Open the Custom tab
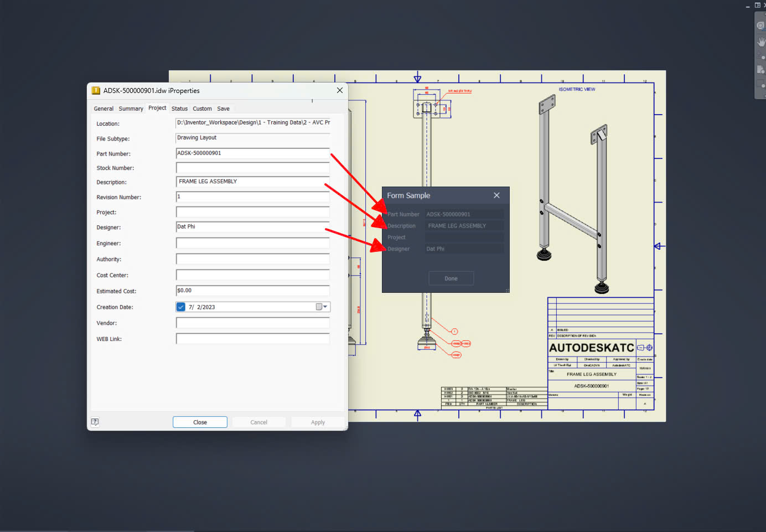766x532 pixels. (x=202, y=109)
